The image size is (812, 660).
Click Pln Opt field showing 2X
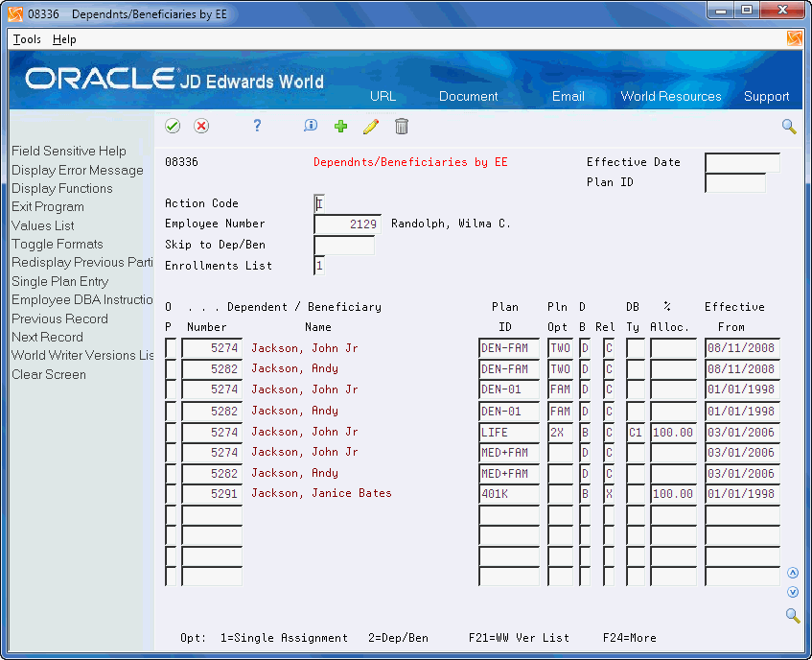pyautogui.click(x=560, y=432)
